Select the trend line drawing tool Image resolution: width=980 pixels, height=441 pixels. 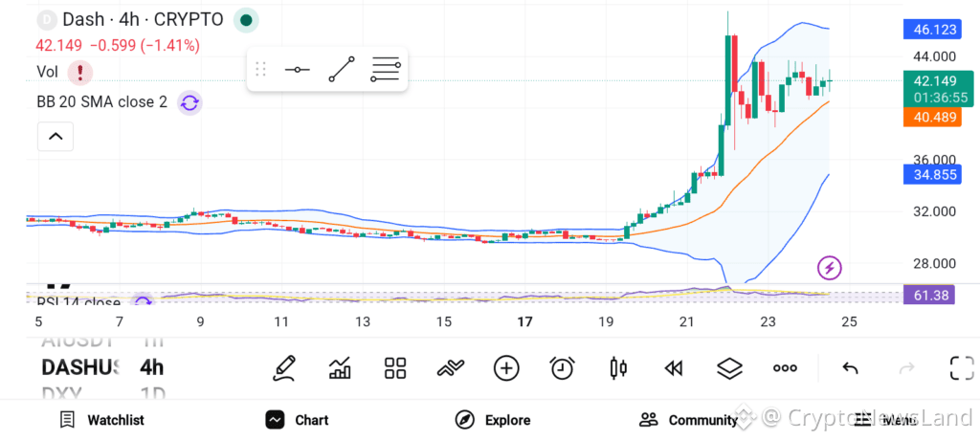tap(342, 69)
